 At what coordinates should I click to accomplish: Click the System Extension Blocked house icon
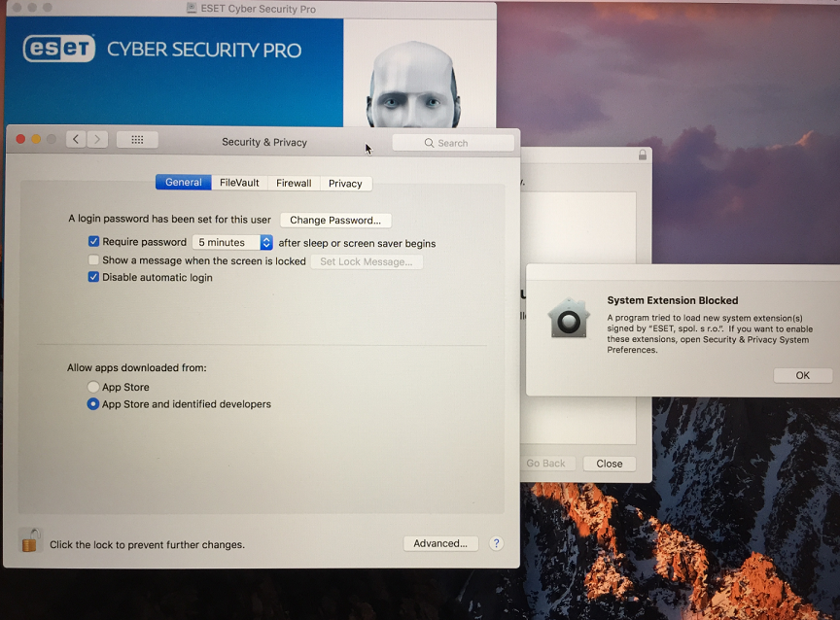[569, 318]
